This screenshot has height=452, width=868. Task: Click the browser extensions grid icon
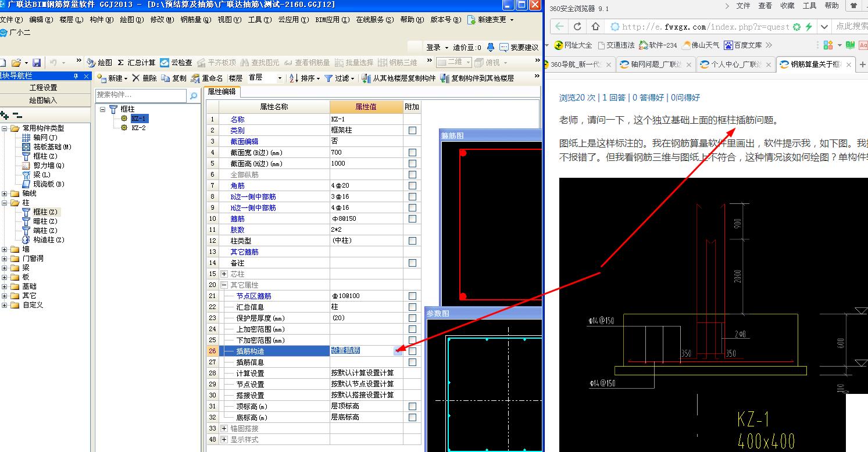tap(828, 45)
